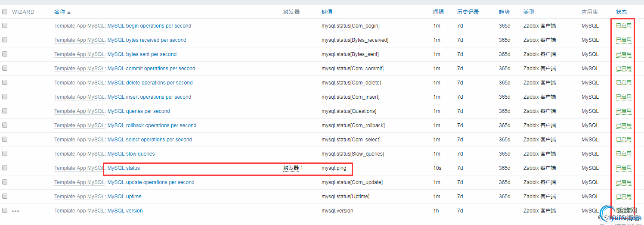Toggle 已启用 status for MySQL update operations
This screenshot has width=644, height=225.
[623, 182]
